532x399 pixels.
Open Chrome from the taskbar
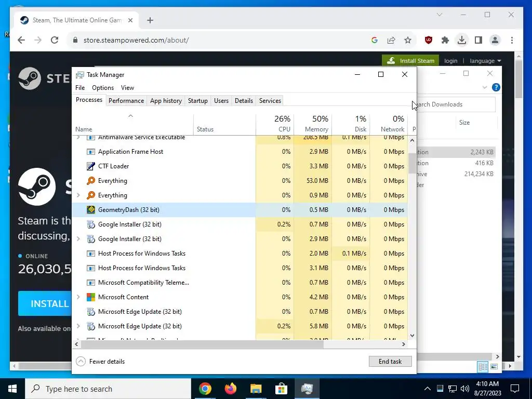pyautogui.click(x=205, y=389)
